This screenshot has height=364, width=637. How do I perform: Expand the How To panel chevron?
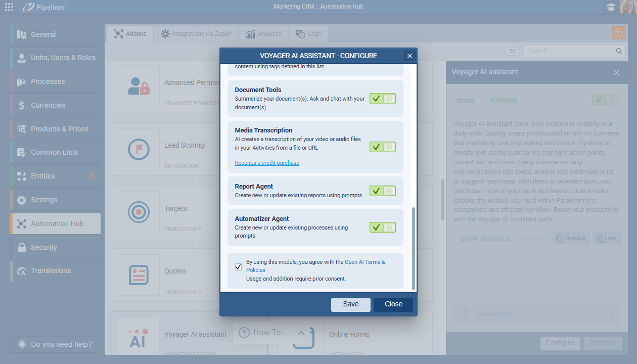point(301,333)
